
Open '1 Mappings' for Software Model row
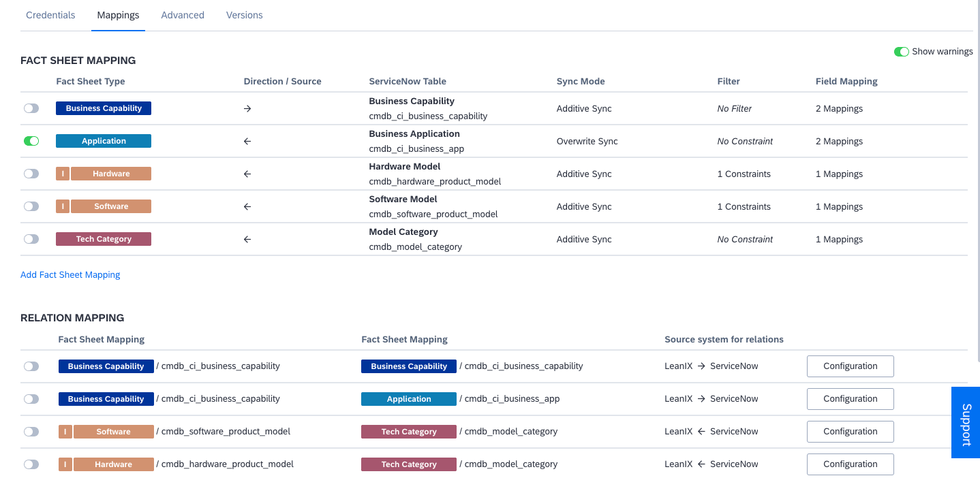(839, 207)
